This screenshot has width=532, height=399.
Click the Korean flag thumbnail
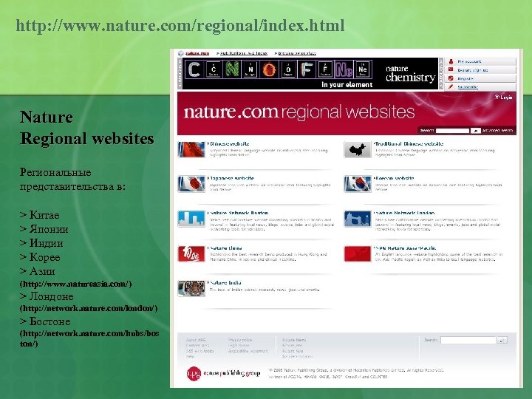358,184
